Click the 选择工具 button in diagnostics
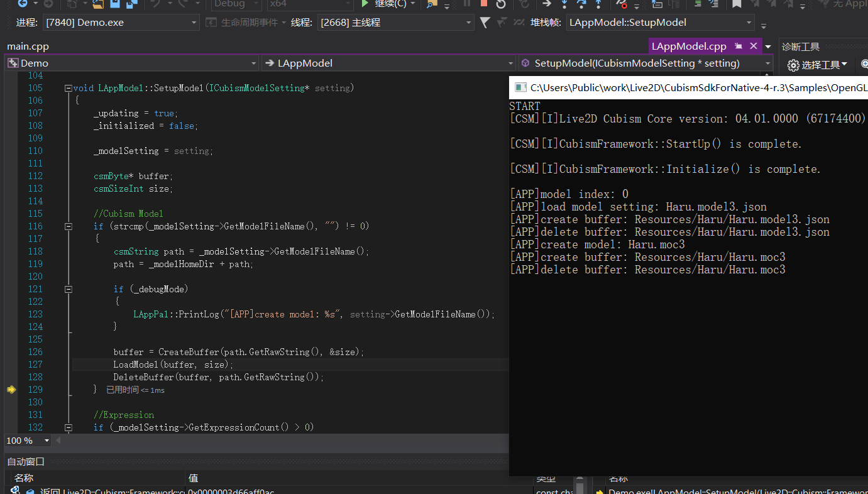The image size is (868, 494). click(818, 65)
